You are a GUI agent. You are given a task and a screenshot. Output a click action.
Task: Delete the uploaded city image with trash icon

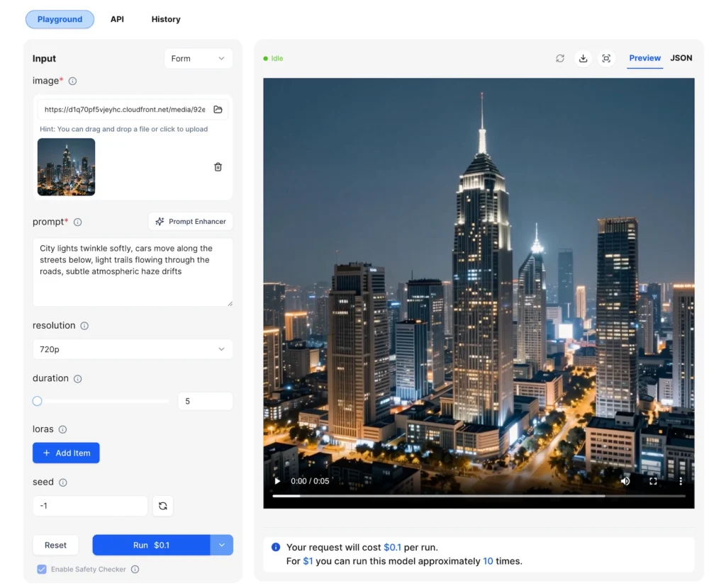(x=218, y=167)
